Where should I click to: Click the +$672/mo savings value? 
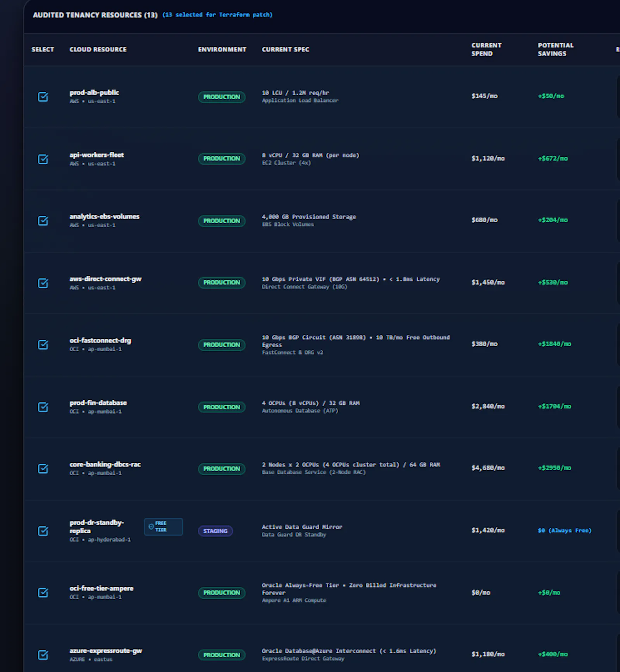point(553,158)
